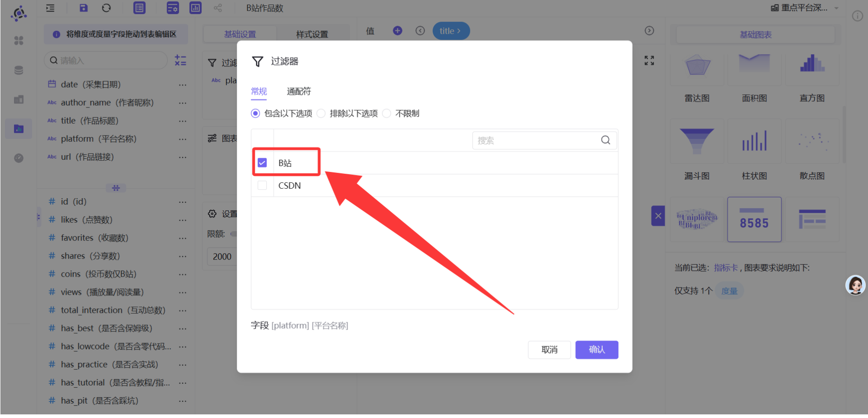This screenshot has width=868, height=418.
Task: Close the chart panel with X button
Action: [658, 216]
